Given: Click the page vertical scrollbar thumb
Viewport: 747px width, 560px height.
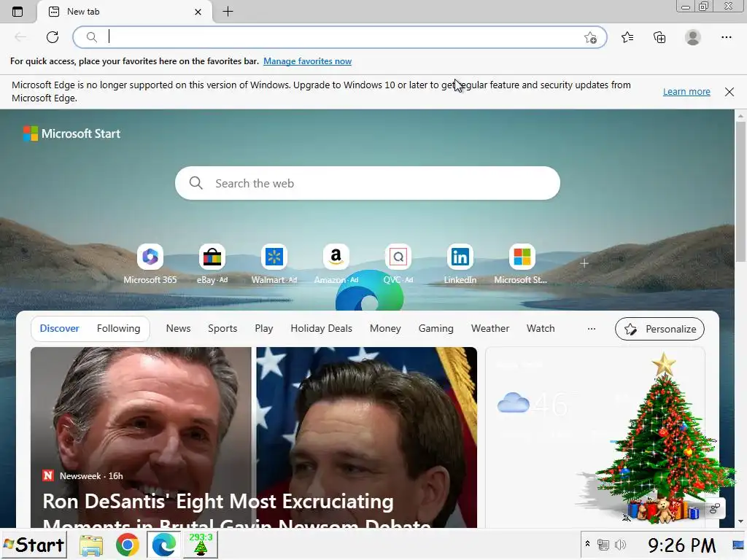Looking at the screenshot, I should [740, 190].
